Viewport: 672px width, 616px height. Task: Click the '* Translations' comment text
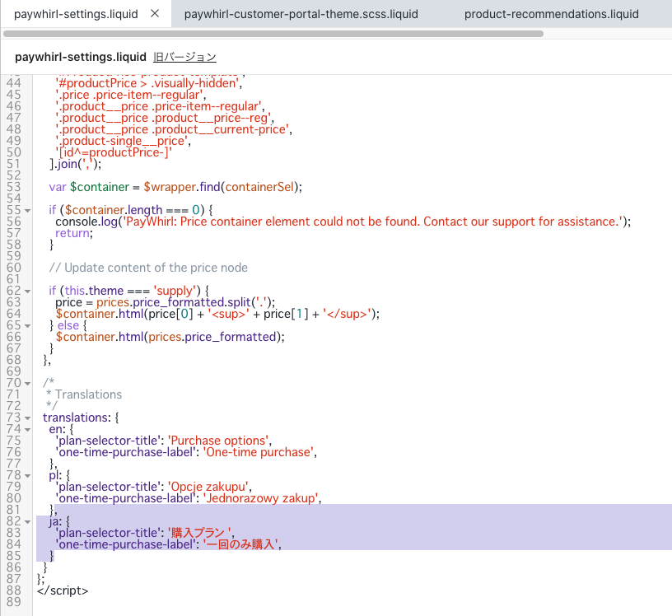(x=84, y=394)
